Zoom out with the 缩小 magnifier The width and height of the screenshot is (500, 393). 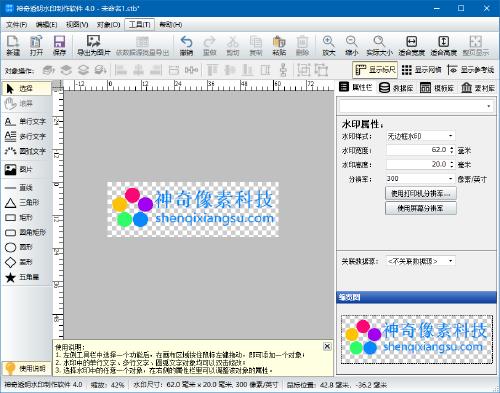[x=352, y=45]
